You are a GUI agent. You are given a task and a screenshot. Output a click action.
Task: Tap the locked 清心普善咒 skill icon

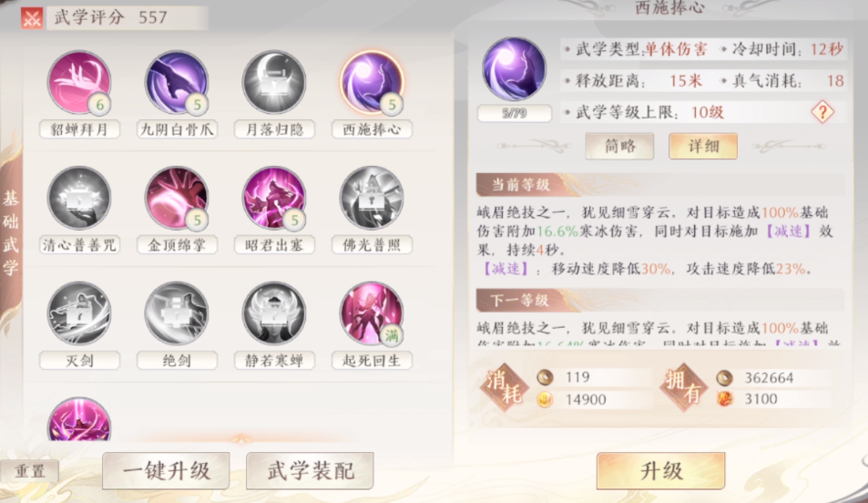point(79,199)
